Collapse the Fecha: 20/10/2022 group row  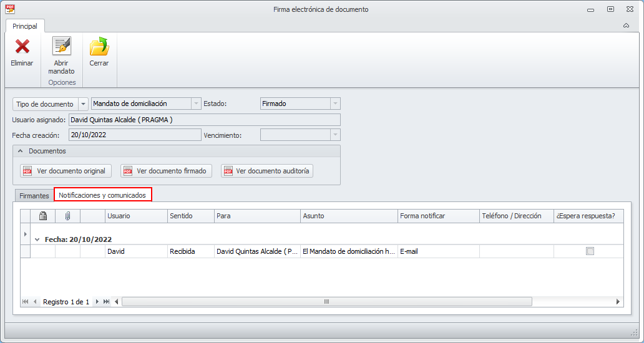tap(37, 239)
